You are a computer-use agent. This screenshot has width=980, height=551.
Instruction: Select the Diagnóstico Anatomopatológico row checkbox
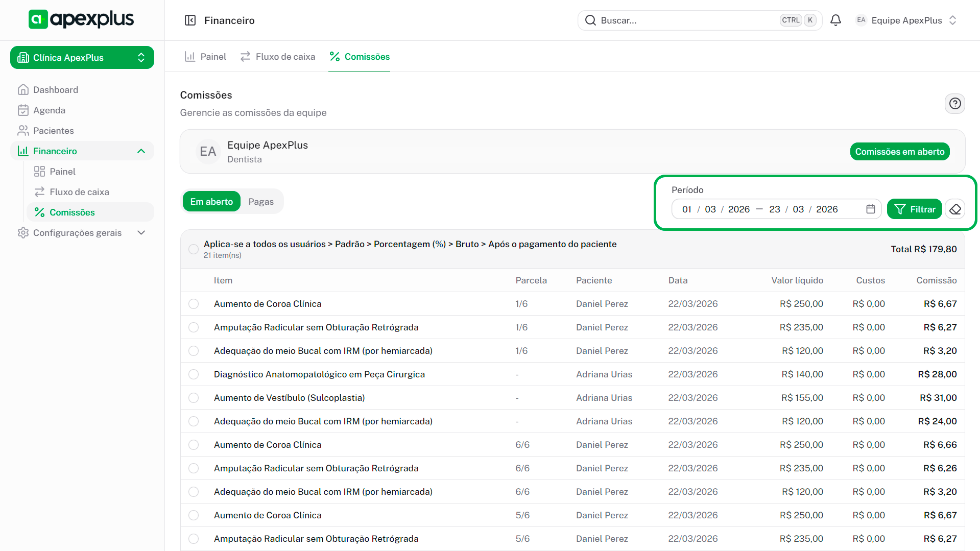point(194,374)
